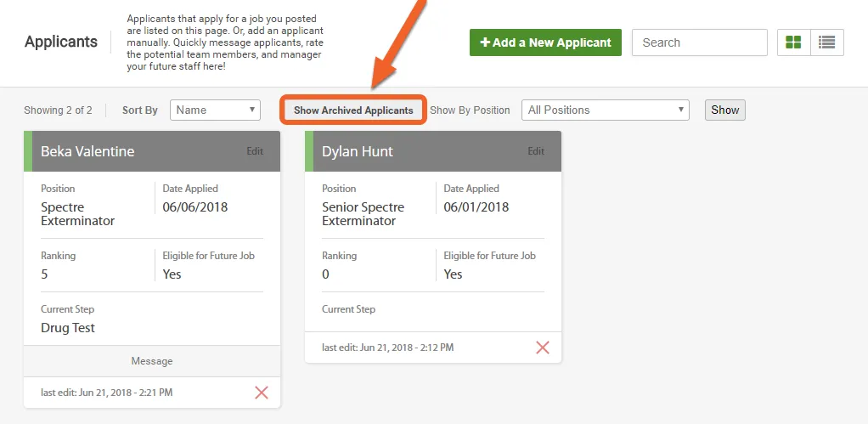Focus the Search input field
The width and height of the screenshot is (868, 424).
700,42
